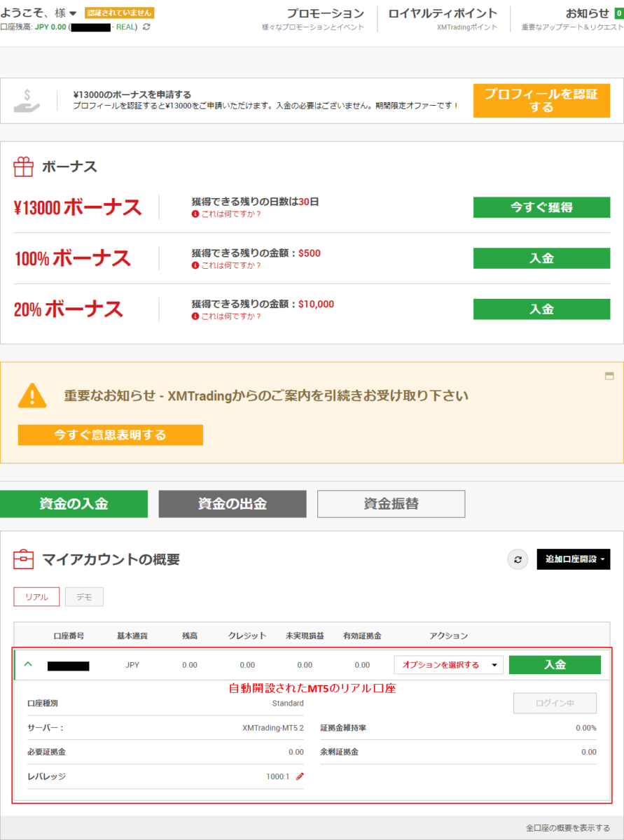Click the 1000:1 leverage value
This screenshot has width=624, height=840.
pos(278,776)
